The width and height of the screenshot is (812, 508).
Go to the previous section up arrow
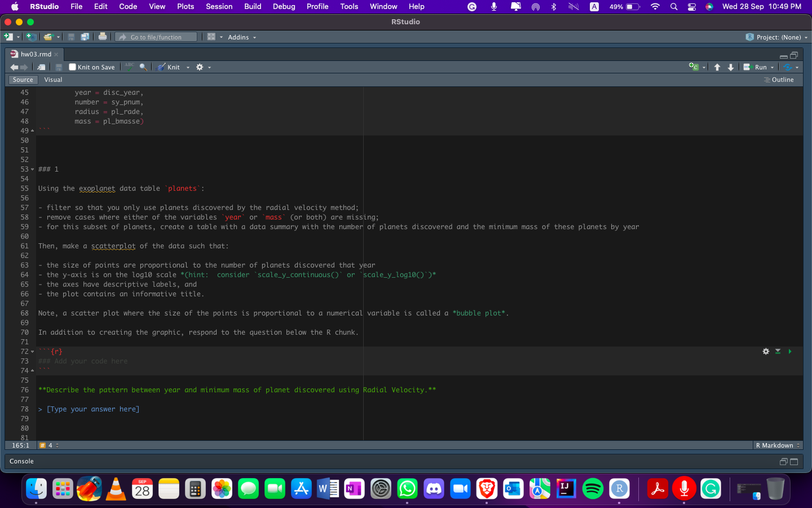pos(717,67)
